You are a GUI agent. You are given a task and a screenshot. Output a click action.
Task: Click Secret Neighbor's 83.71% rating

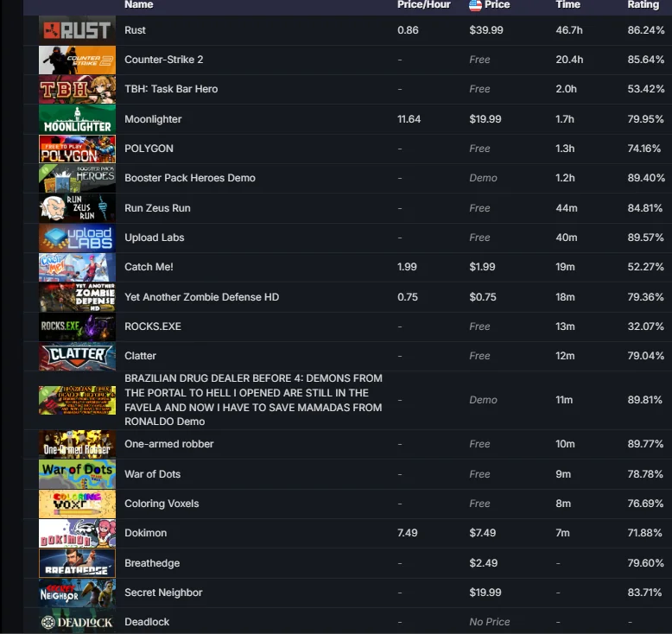pos(645,593)
